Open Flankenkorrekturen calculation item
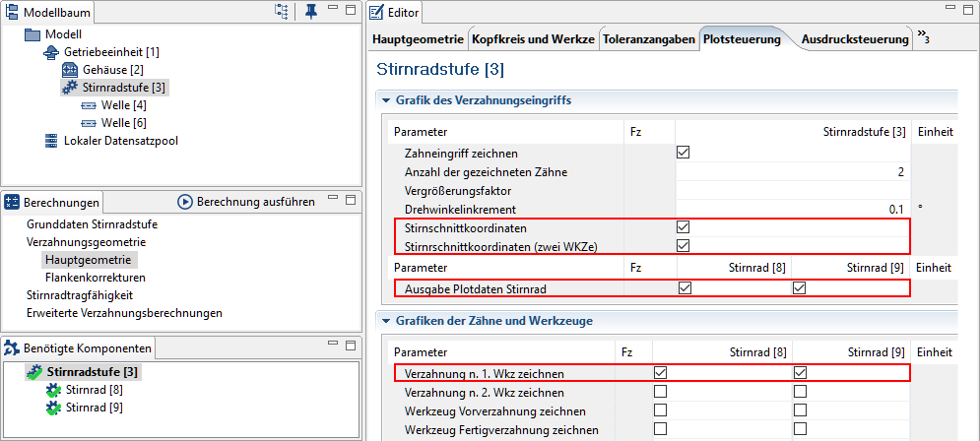 95,278
